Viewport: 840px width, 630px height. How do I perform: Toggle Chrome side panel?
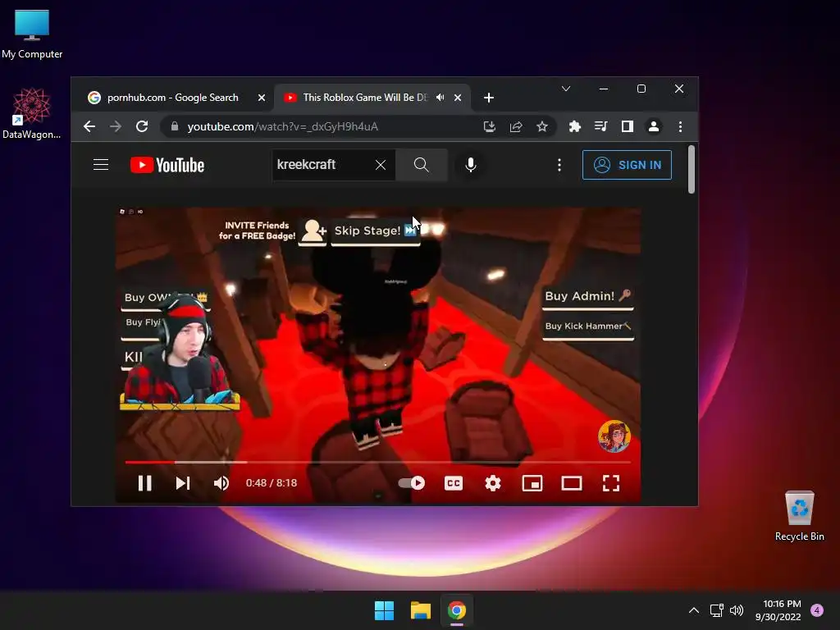(628, 126)
